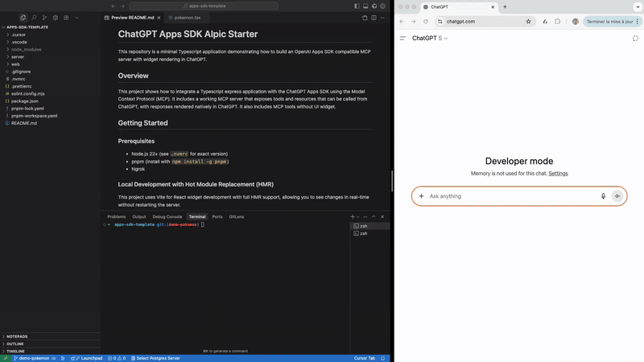644x362 pixels.
Task: Open the Source Control view icon
Action: 44,17
